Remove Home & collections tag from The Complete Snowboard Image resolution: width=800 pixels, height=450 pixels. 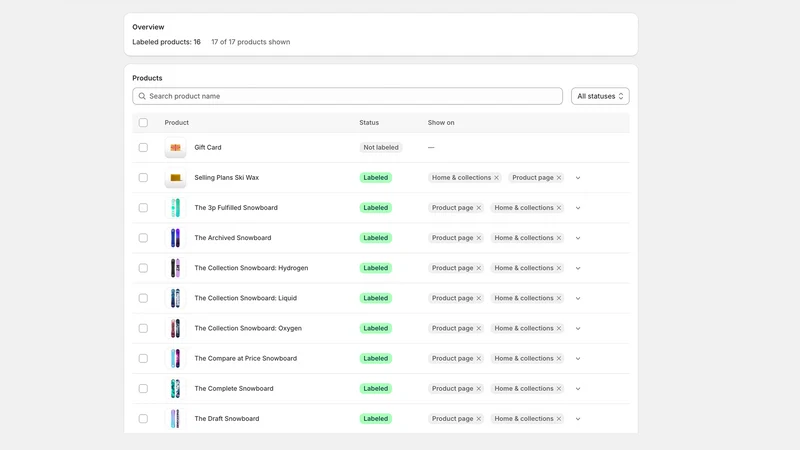pyautogui.click(x=559, y=388)
